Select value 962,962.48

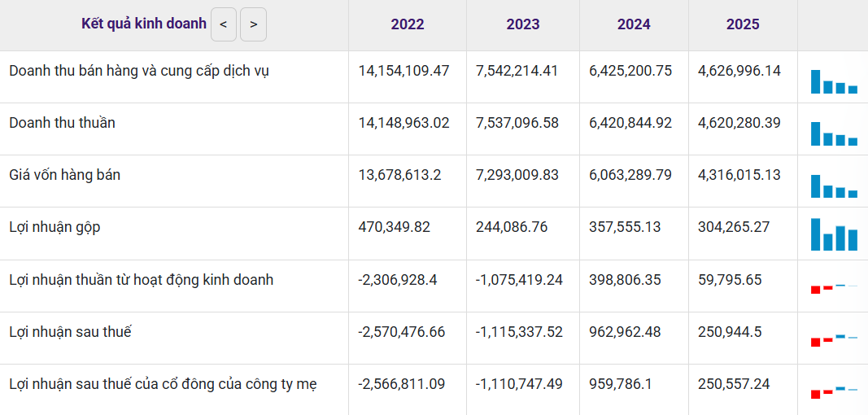click(625, 333)
